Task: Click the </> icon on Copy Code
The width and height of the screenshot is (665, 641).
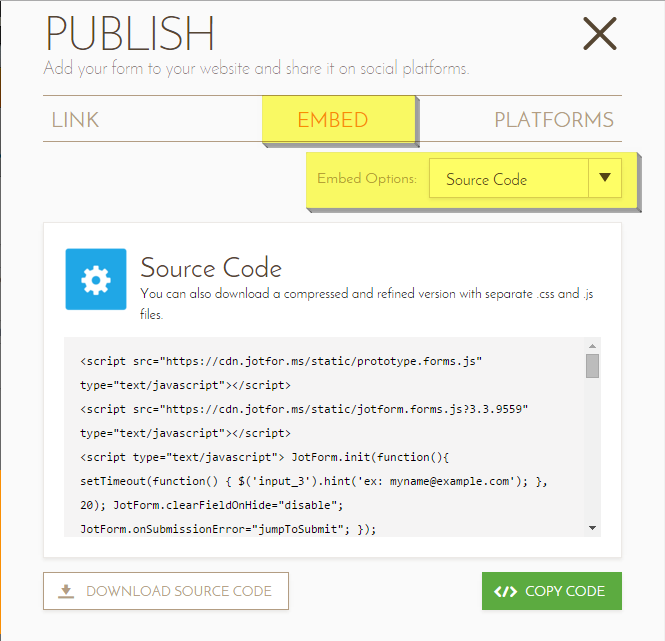Action: [505, 591]
